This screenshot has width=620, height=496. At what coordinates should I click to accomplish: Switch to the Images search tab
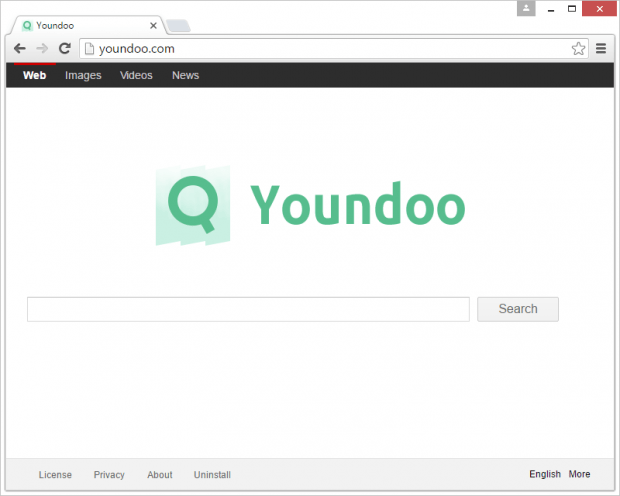point(83,75)
